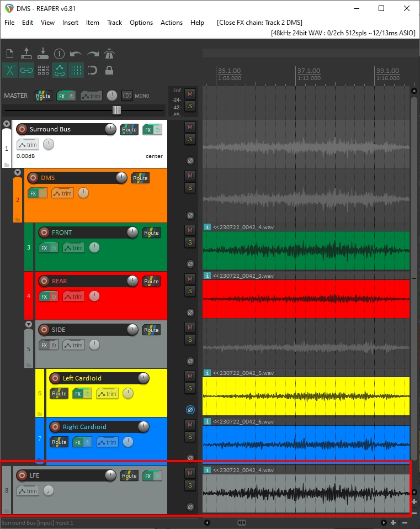Toggle envelope points move with items icon

pyautogui.click(x=59, y=70)
